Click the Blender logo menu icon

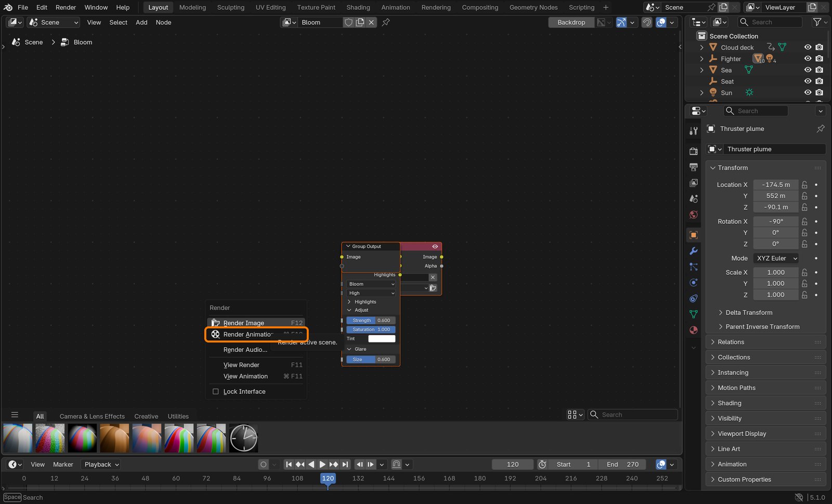click(x=8, y=7)
